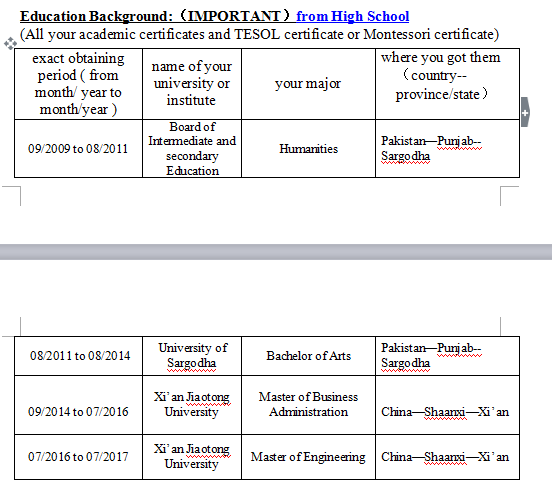552x496 pixels.
Task: Select the 'where you got them' header cell
Action: pyautogui.click(x=447, y=84)
